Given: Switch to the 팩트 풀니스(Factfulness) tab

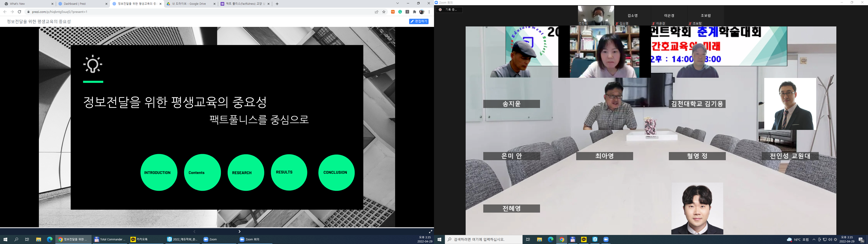Looking at the screenshot, I should point(245,4).
